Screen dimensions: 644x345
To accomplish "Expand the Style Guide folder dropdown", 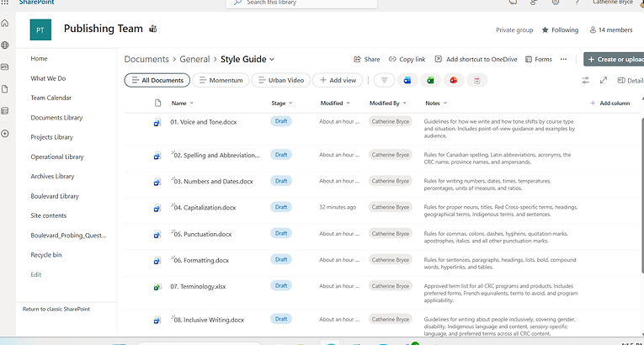I will pyautogui.click(x=271, y=60).
